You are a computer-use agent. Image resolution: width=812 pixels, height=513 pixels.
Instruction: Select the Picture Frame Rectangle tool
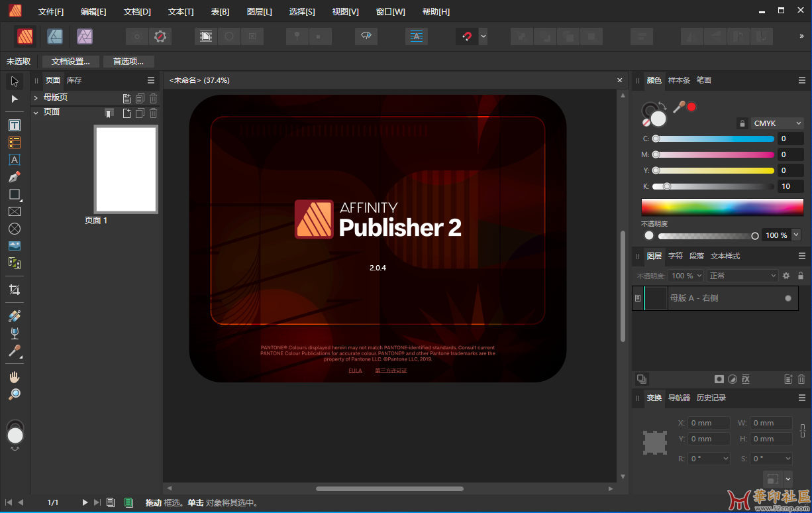pyautogui.click(x=15, y=211)
